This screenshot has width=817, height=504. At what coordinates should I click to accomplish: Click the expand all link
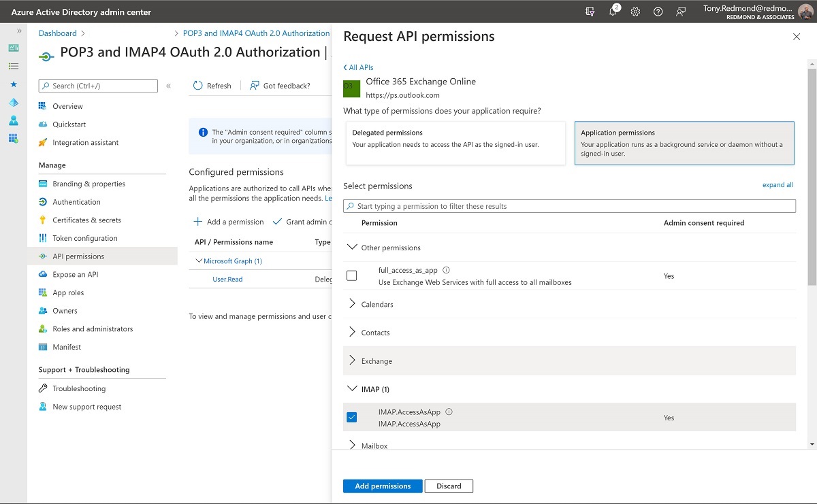(x=778, y=185)
